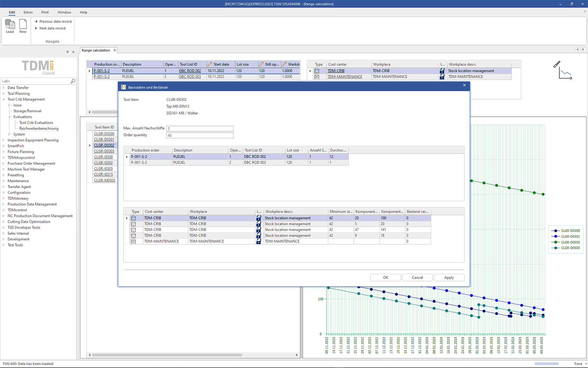The height and width of the screenshot is (368, 588).
Task: Click OK in the dialog
Action: (385, 278)
